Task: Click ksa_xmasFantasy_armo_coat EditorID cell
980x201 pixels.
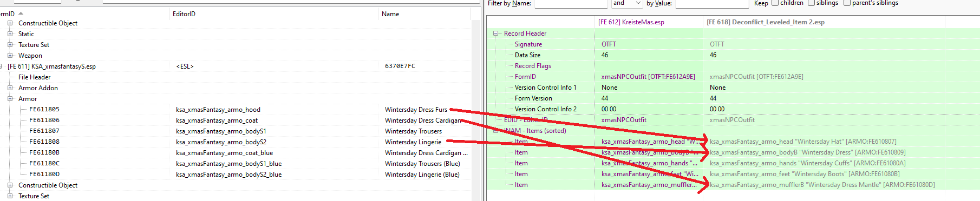Action: pos(217,120)
